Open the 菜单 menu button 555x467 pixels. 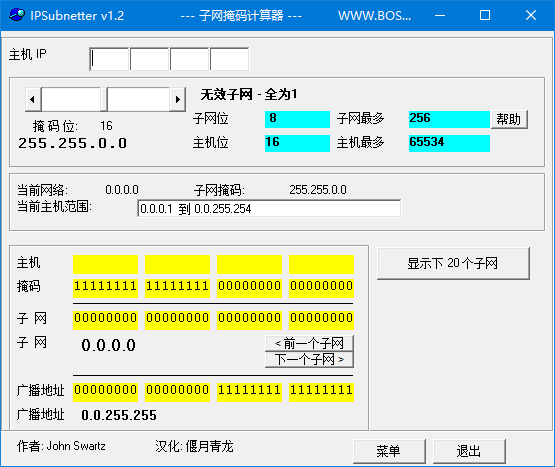pos(389,451)
